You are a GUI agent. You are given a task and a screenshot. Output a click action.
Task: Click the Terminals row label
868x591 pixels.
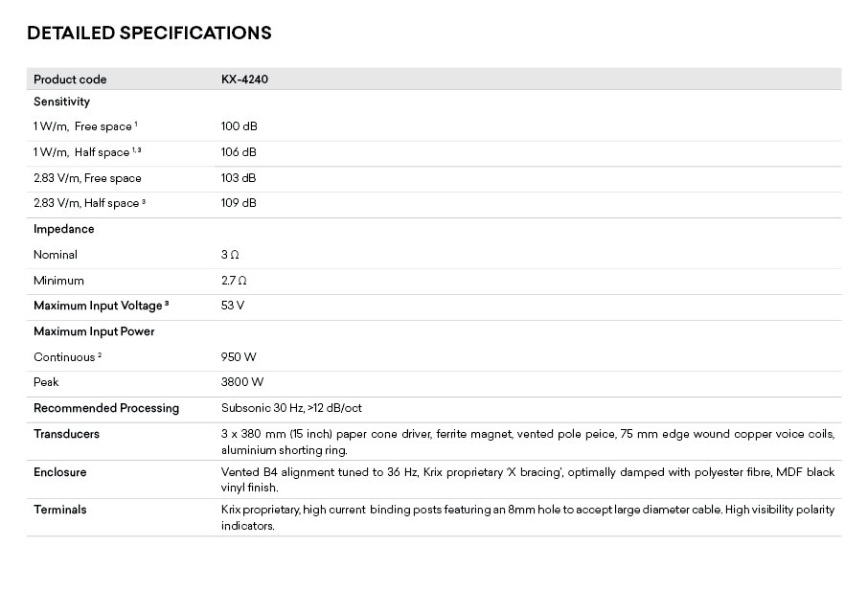(59, 510)
